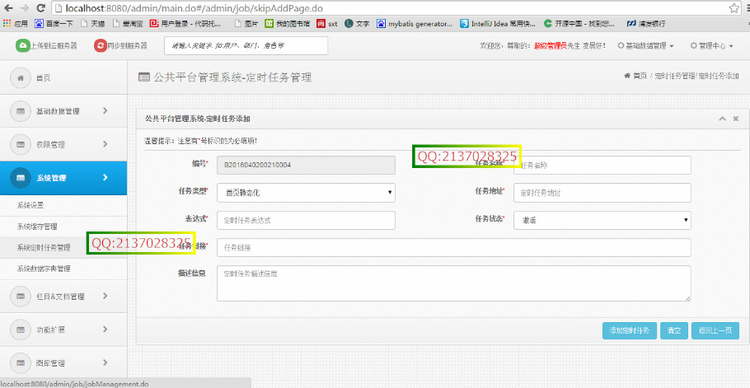Go back with the browser back arrow
Image resolution: width=750 pixels, height=388 pixels.
pos(9,8)
